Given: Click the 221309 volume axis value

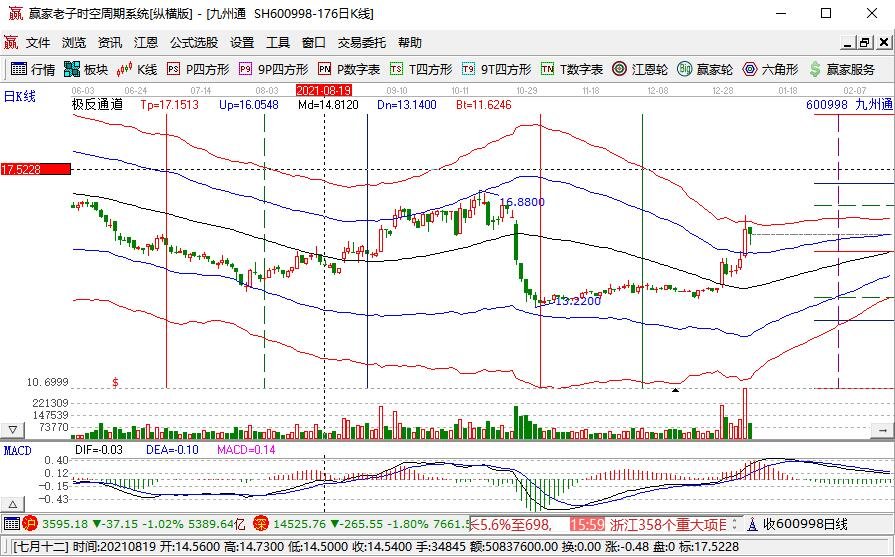Looking at the screenshot, I should (51, 403).
